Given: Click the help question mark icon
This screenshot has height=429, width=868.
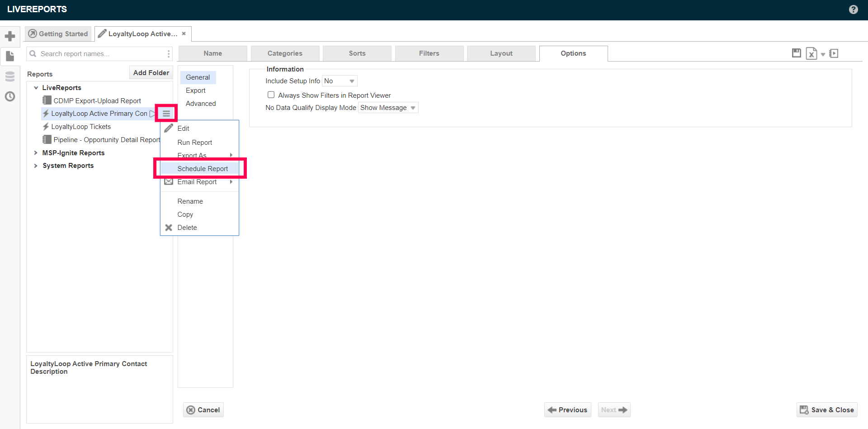Looking at the screenshot, I should pos(853,10).
